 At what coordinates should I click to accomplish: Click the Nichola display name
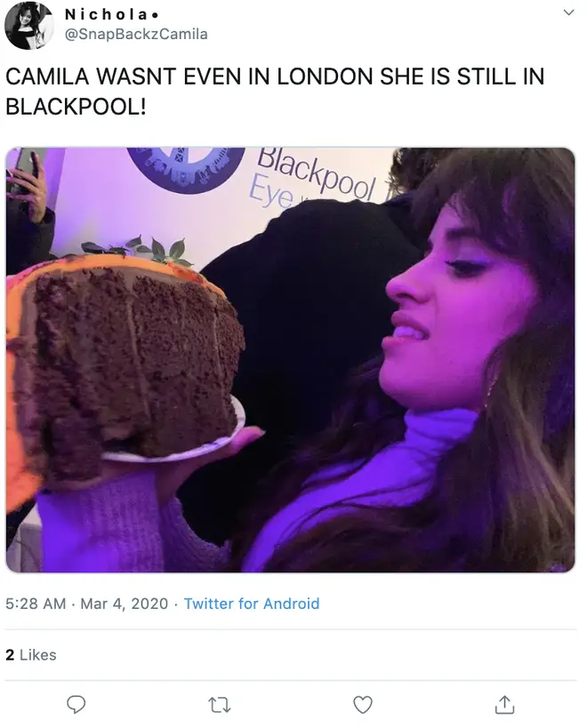(111, 14)
